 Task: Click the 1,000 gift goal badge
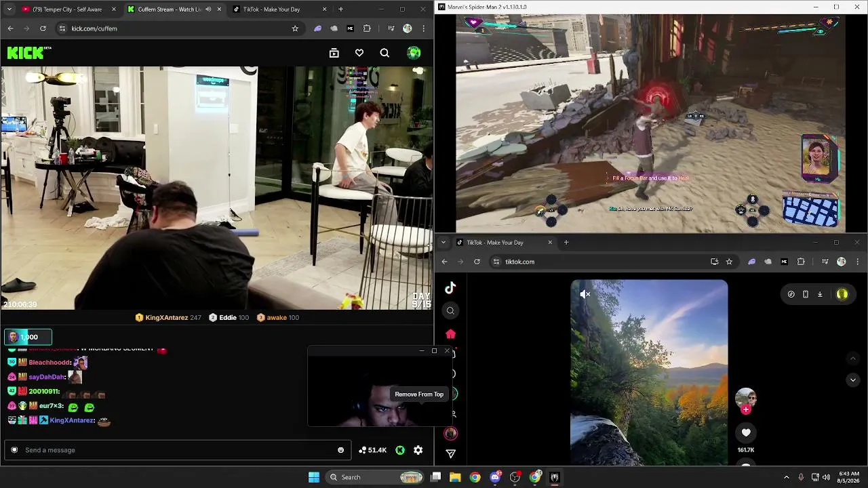(28, 337)
